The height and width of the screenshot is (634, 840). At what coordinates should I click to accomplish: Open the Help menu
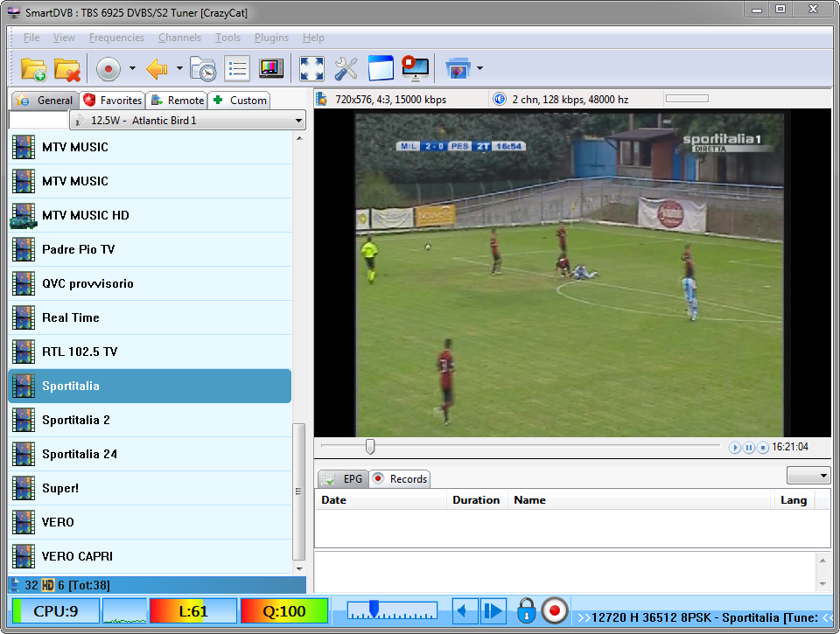pos(313,38)
